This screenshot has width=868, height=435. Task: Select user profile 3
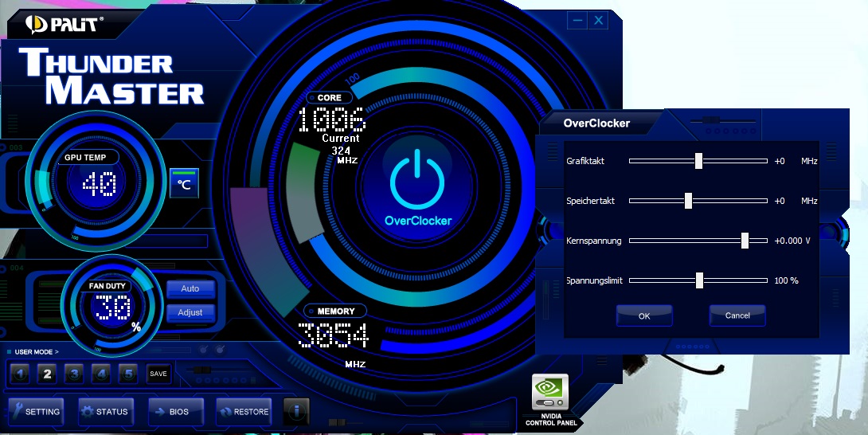click(74, 374)
